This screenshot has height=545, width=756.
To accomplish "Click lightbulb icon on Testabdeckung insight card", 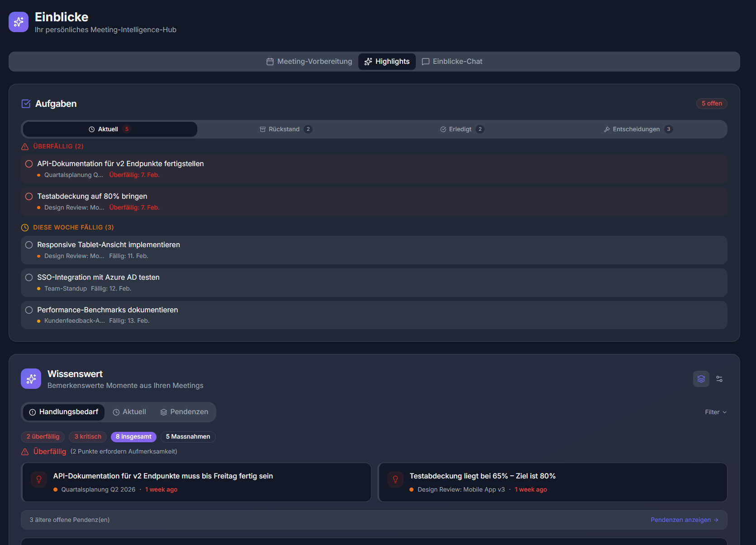I will tap(395, 479).
